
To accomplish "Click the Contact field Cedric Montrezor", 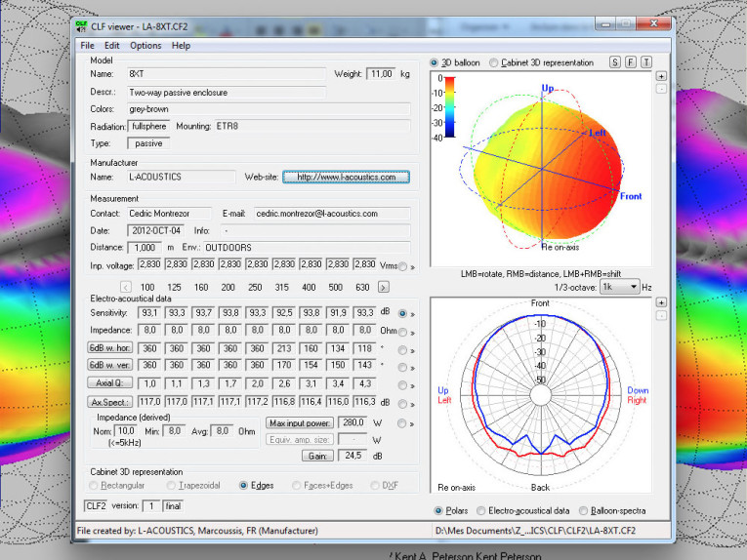I will pyautogui.click(x=169, y=214).
